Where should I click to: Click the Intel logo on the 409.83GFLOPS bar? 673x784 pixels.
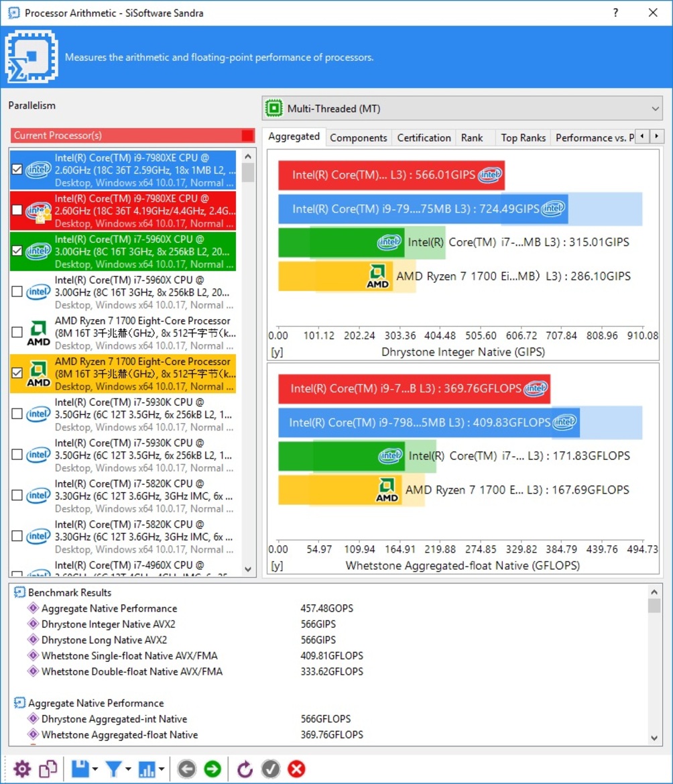(564, 422)
